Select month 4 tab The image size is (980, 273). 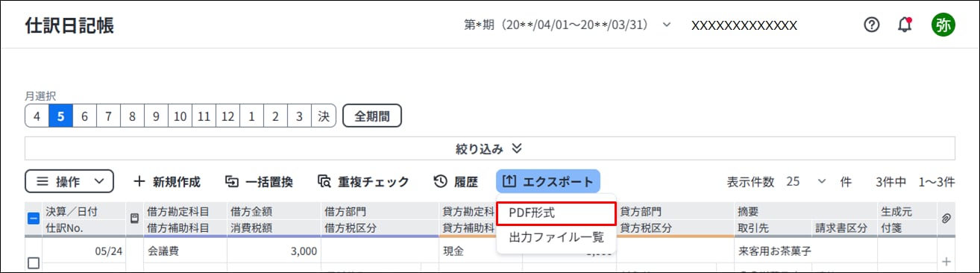pos(37,116)
